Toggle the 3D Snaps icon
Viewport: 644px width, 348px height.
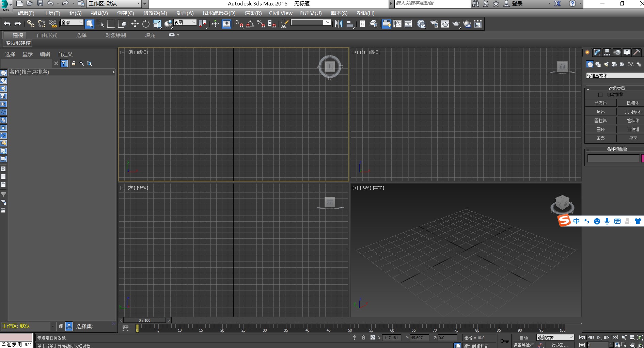[x=239, y=24]
